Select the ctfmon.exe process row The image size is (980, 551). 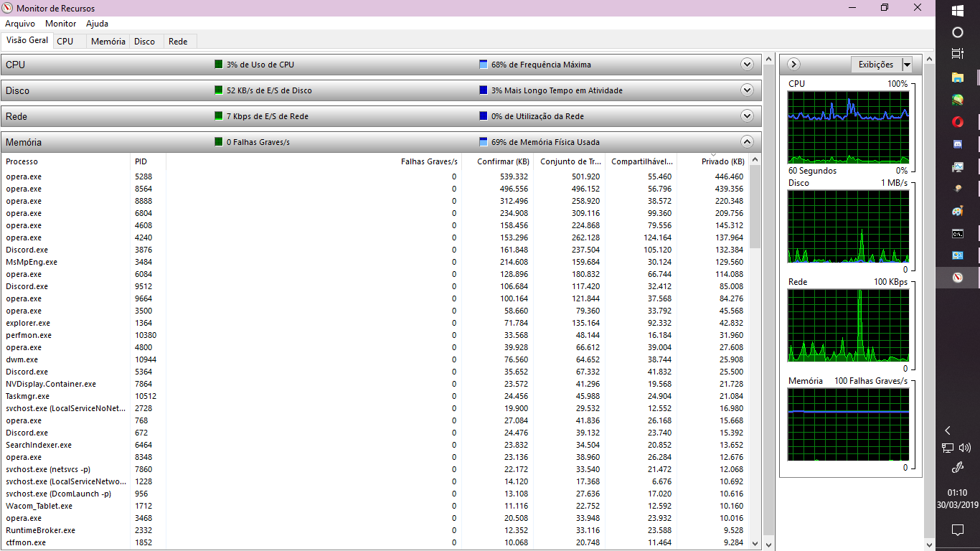click(x=375, y=542)
